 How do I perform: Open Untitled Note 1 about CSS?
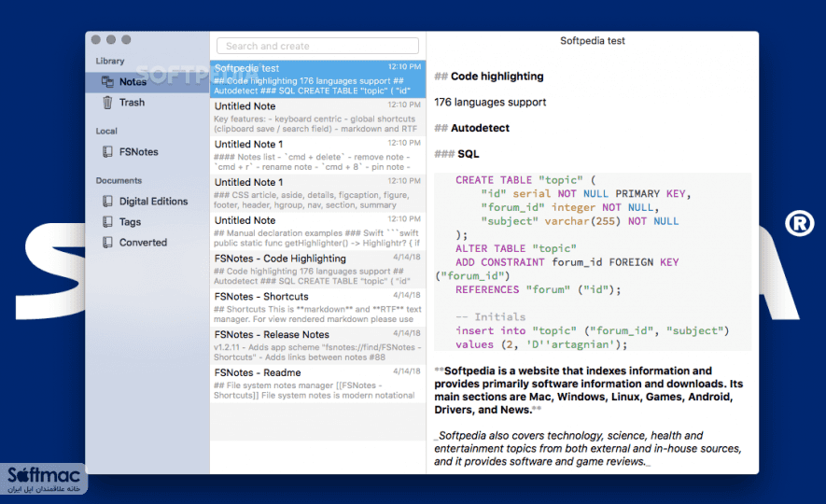[x=317, y=193]
